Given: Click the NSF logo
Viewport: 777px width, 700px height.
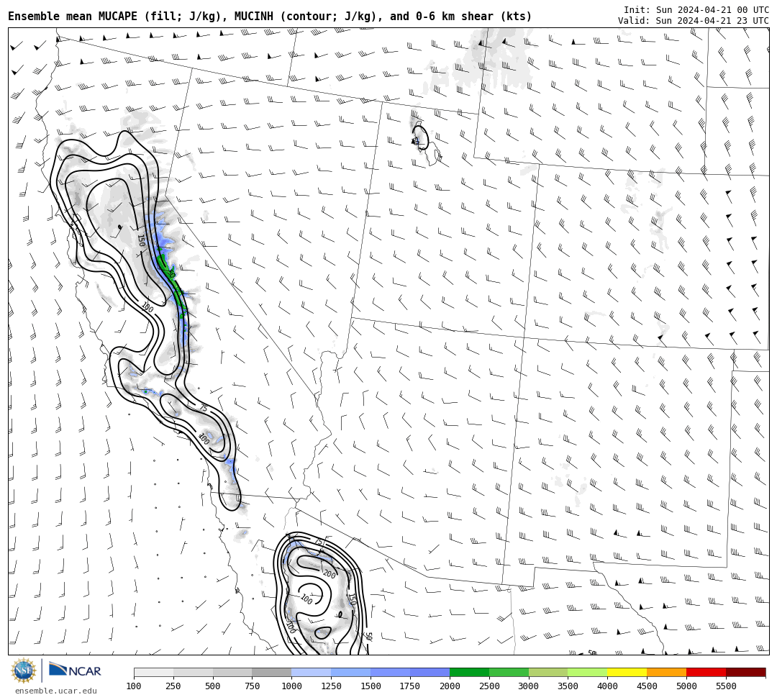Looking at the screenshot, I should (x=23, y=671).
